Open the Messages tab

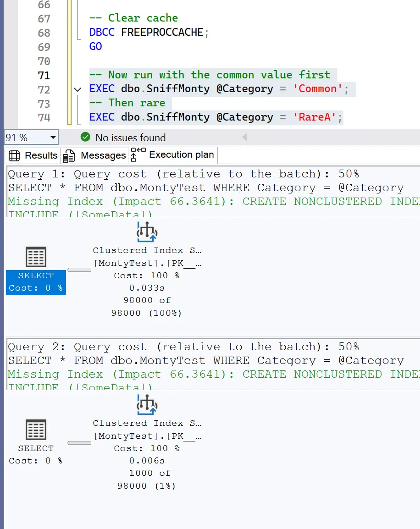click(95, 155)
